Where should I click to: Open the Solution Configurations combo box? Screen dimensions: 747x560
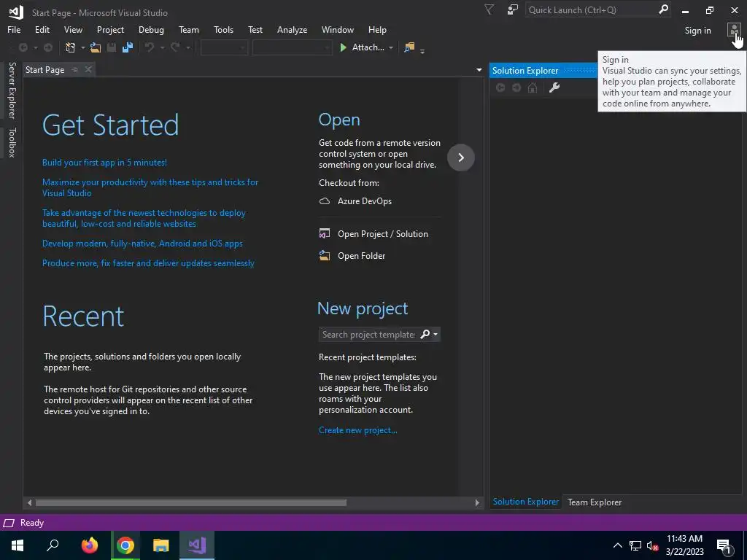224,47
